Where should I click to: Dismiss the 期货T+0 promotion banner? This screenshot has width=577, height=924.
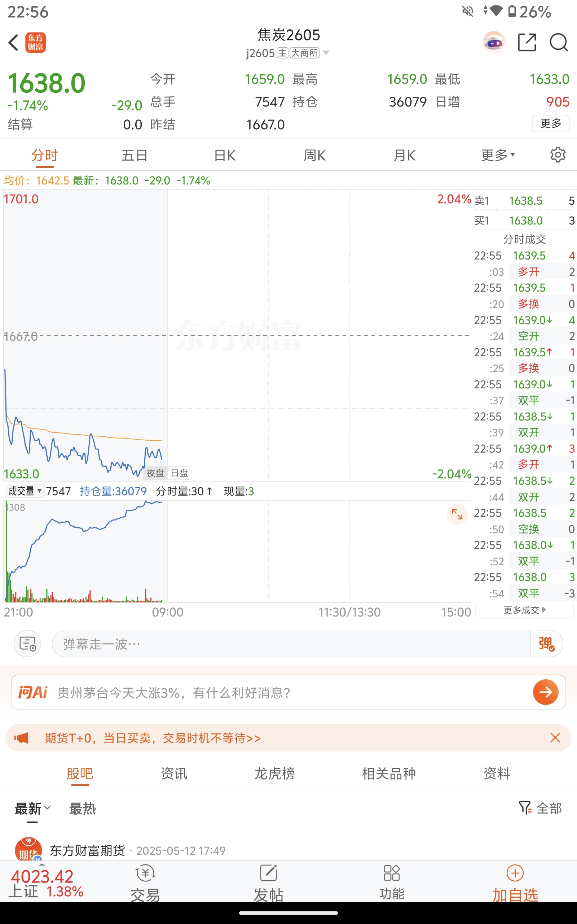click(x=555, y=738)
